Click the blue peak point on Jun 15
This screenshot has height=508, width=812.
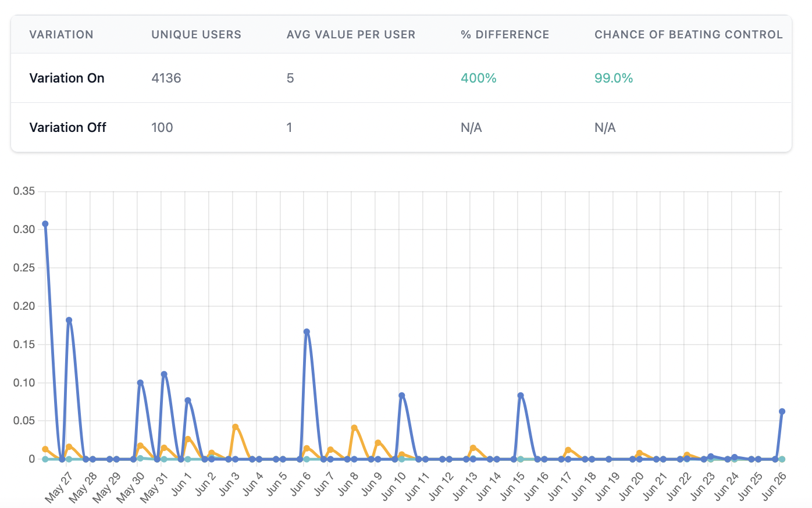521,395
